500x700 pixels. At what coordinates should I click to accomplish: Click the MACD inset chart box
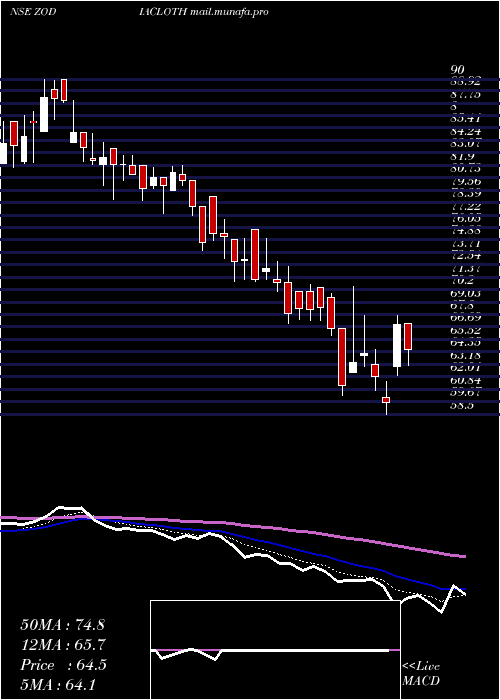click(275, 650)
